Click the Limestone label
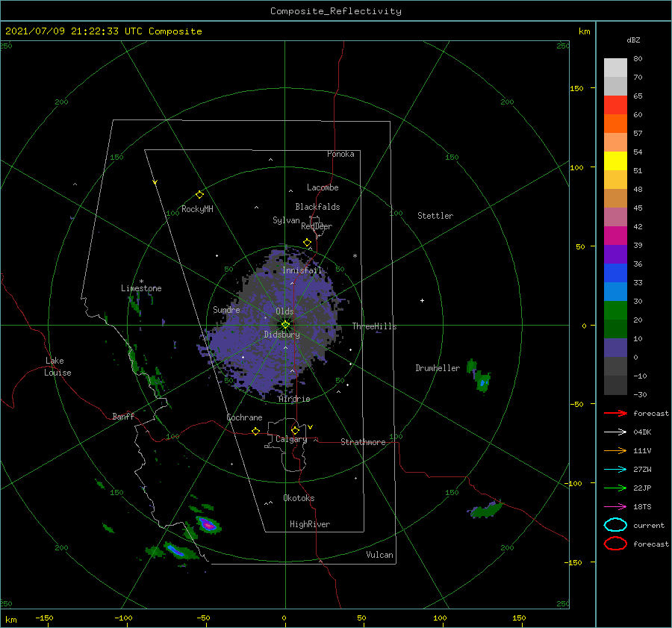Viewport: 672px width, 628px height. click(141, 288)
